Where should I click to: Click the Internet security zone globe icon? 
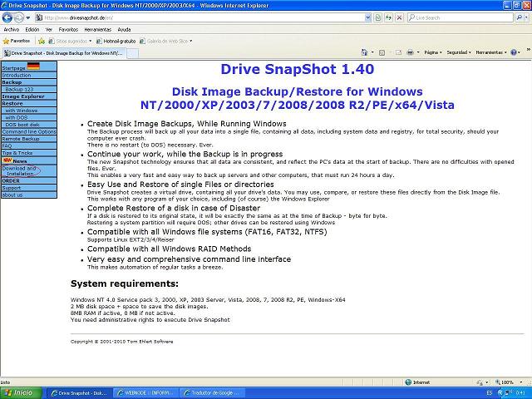coord(408,382)
